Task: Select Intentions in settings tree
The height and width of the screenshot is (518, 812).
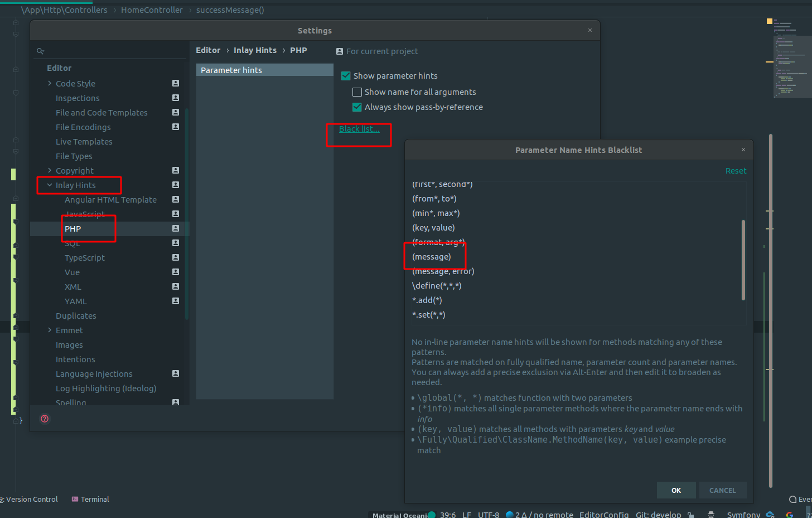Action: (x=75, y=359)
